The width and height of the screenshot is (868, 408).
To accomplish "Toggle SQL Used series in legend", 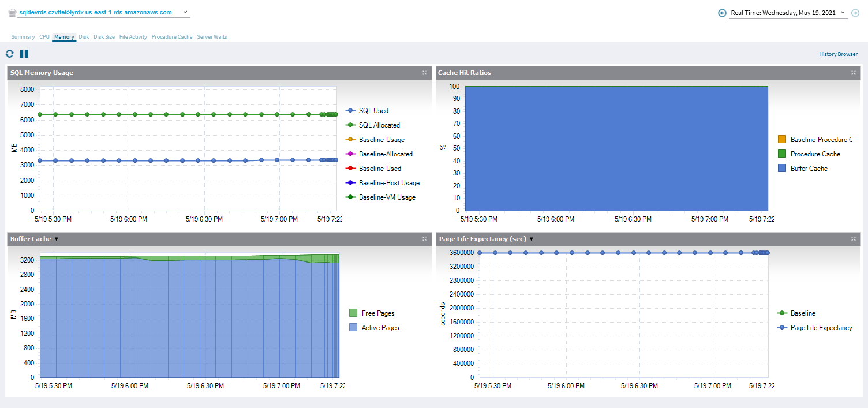I will click(x=373, y=111).
